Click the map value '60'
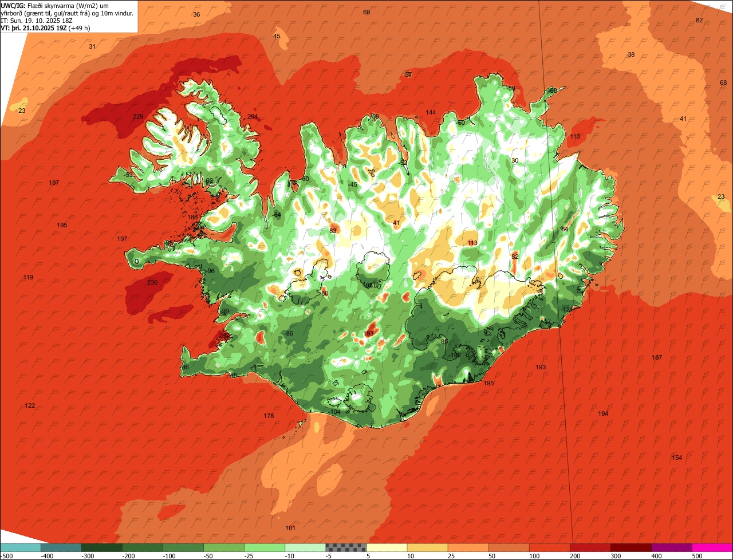Viewport: 733px width, 560px height. [x=305, y=179]
